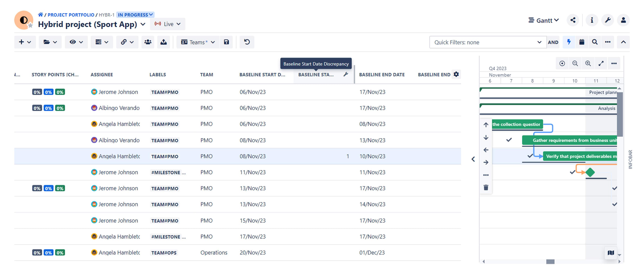The width and height of the screenshot is (644, 272).
Task: Click the LABELS column header
Action: tap(158, 75)
